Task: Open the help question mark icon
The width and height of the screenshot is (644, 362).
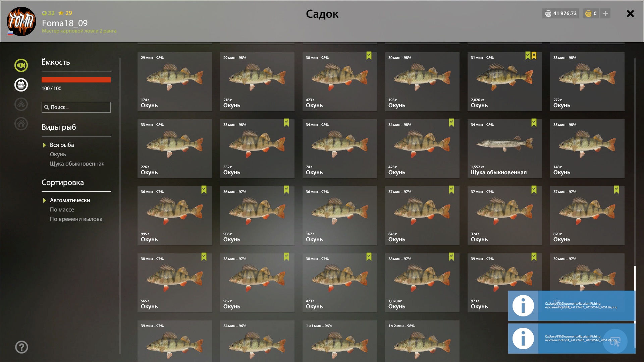Action: [21, 347]
